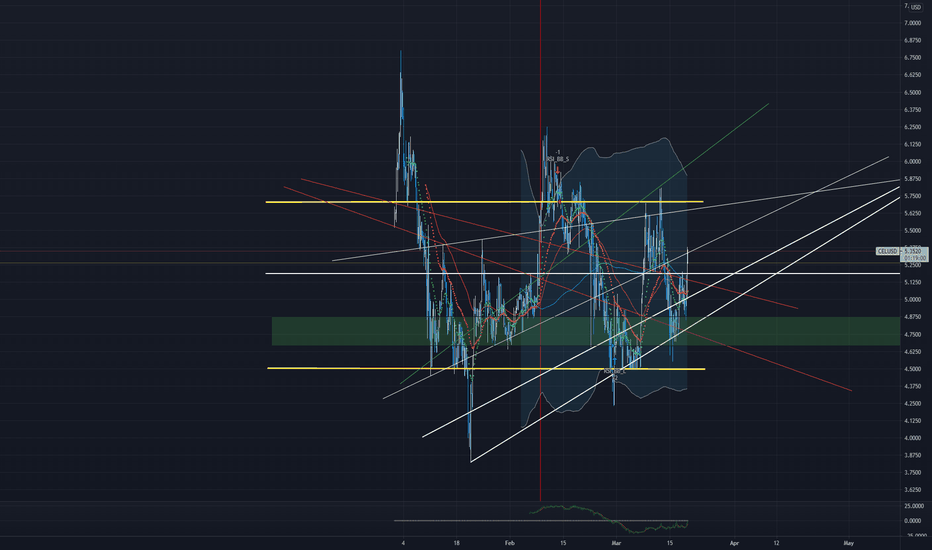This screenshot has width=932, height=550.
Task: Click the 25.0000 indicator scale label
Action: click(914, 506)
